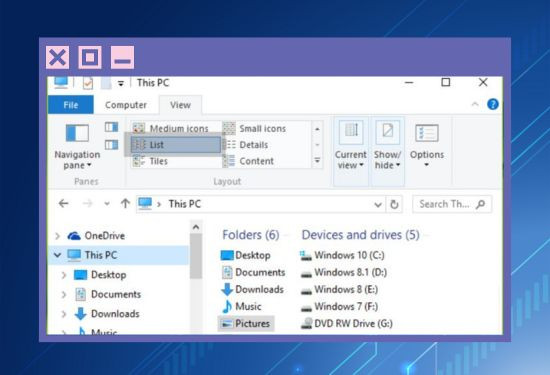
Task: Select Documents in the navigation pane
Action: pos(108,294)
